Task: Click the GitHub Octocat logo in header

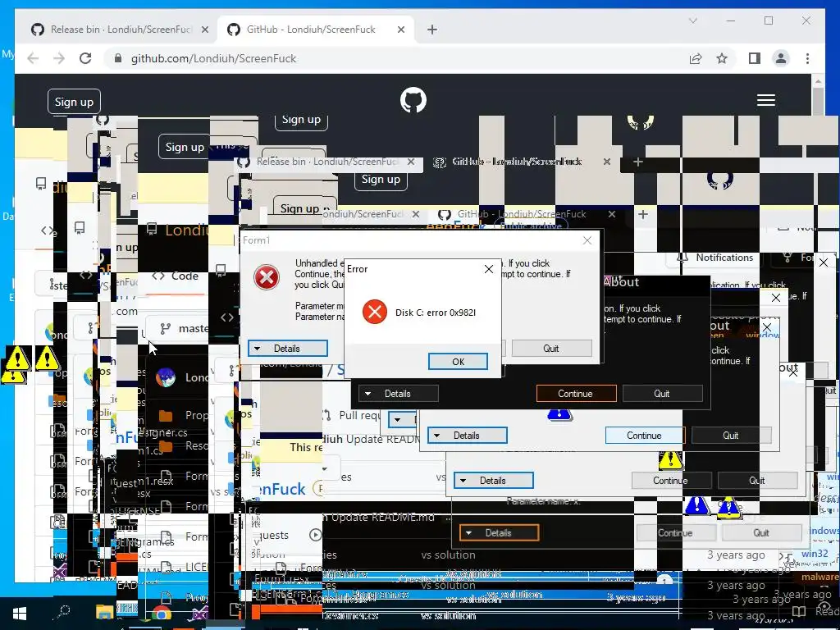Action: [413, 99]
